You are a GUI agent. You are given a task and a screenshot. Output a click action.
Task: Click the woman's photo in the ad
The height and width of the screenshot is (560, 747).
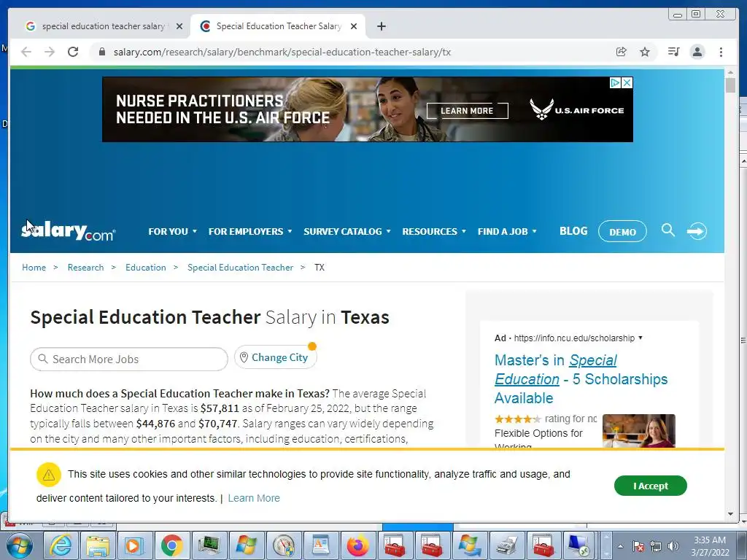tap(639, 430)
